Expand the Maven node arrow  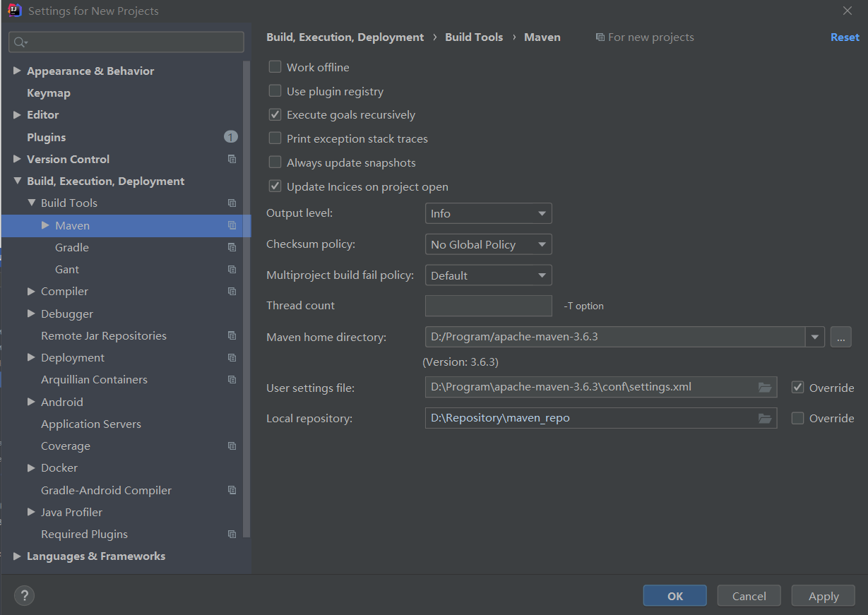coord(45,225)
